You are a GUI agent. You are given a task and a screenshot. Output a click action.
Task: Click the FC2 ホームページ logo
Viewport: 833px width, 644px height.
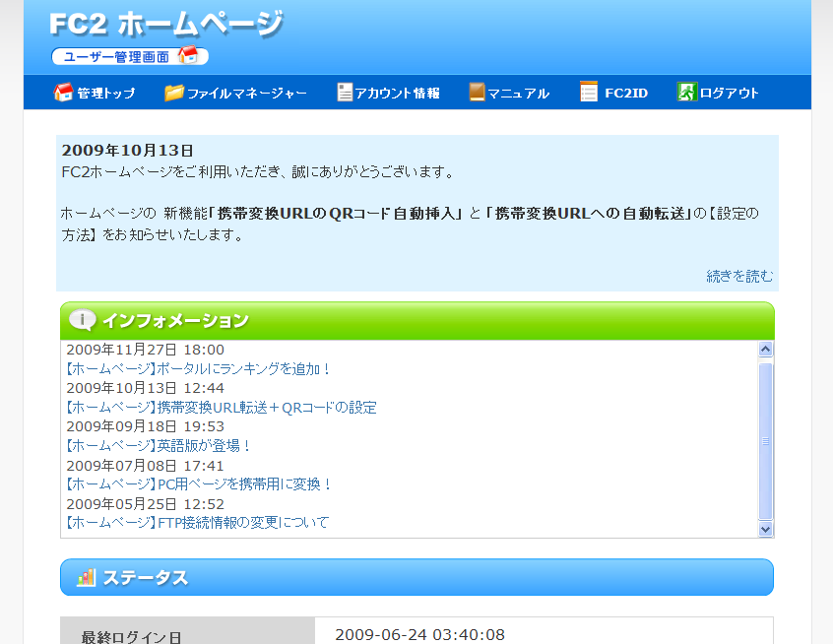pyautogui.click(x=166, y=25)
